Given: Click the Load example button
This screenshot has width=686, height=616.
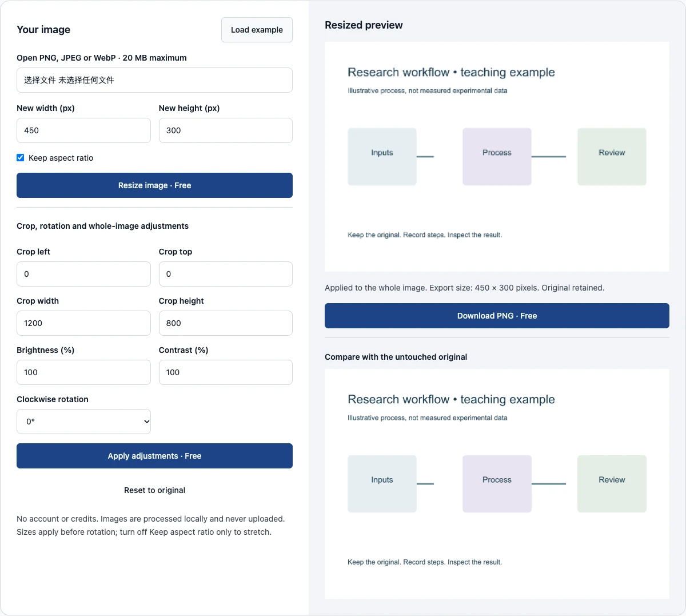Looking at the screenshot, I should click(x=257, y=30).
